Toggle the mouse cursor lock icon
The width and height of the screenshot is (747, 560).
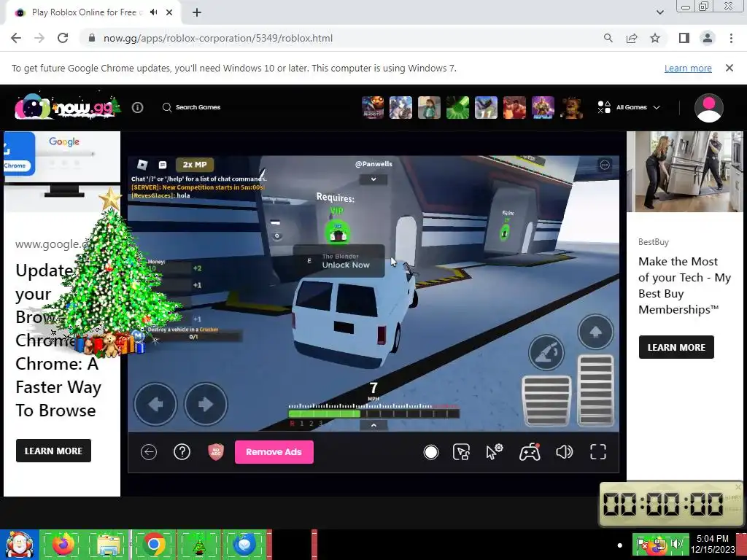[461, 452]
